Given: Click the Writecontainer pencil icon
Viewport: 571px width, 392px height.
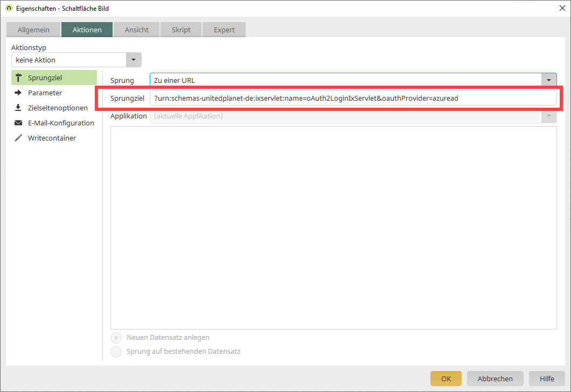Looking at the screenshot, I should tap(18, 138).
